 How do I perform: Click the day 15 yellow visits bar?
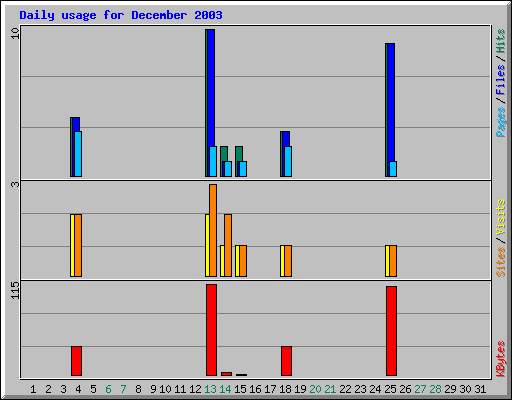pyautogui.click(x=237, y=261)
